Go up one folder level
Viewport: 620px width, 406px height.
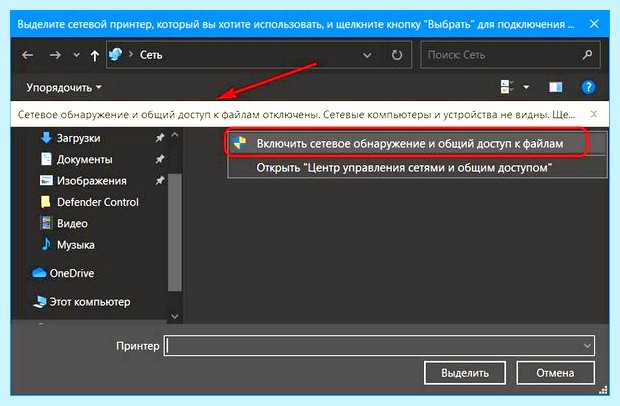pos(94,55)
